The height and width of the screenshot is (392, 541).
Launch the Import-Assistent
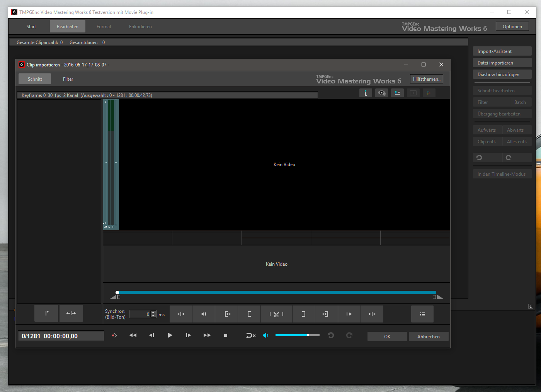click(502, 51)
